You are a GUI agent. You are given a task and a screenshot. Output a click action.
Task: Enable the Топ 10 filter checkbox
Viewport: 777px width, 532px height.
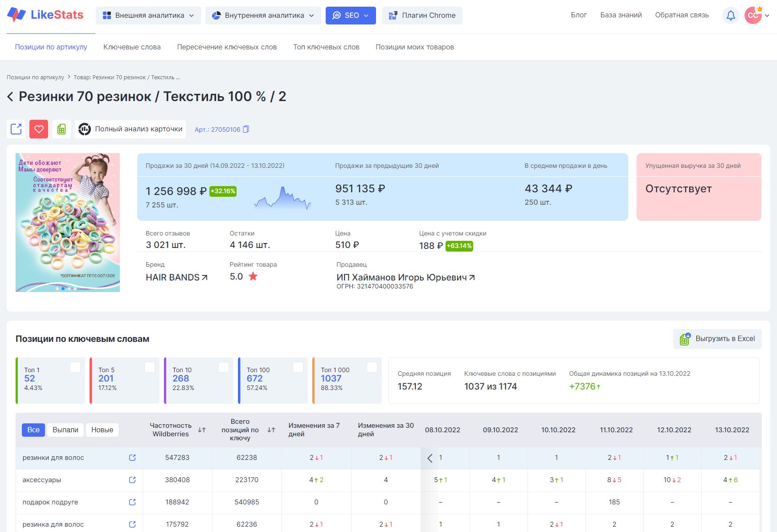click(224, 367)
